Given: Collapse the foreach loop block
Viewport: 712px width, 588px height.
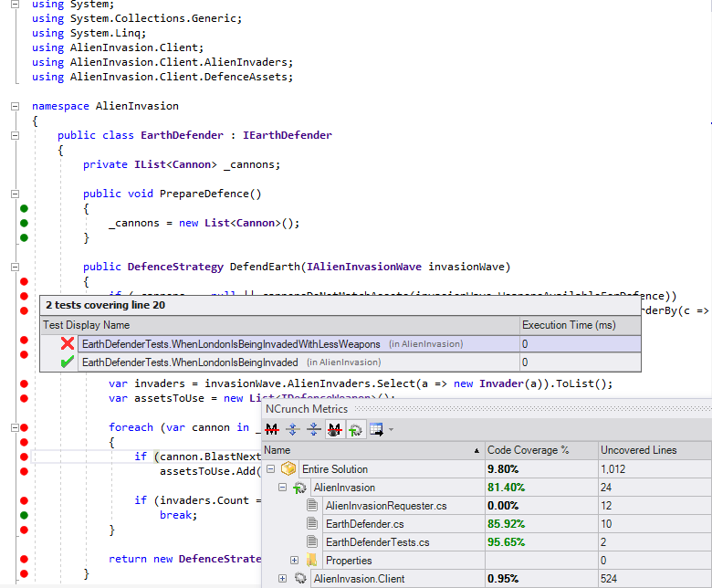Looking at the screenshot, I should [x=15, y=427].
